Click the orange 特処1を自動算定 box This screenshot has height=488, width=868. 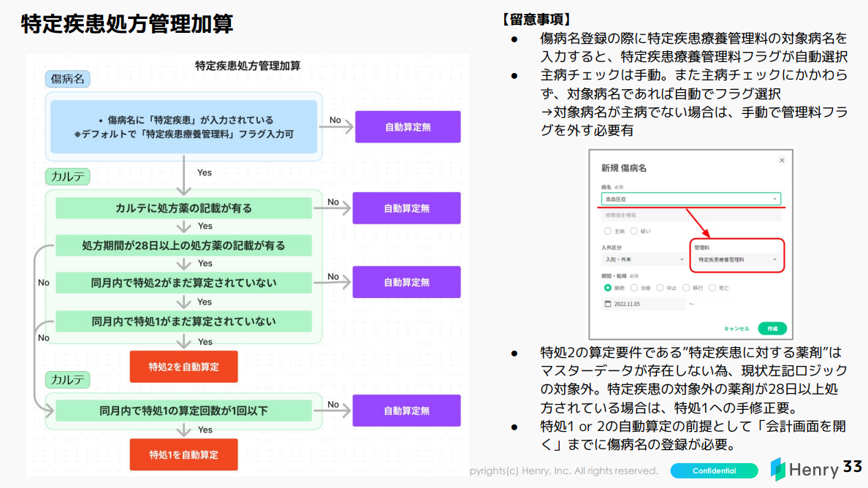tap(184, 454)
